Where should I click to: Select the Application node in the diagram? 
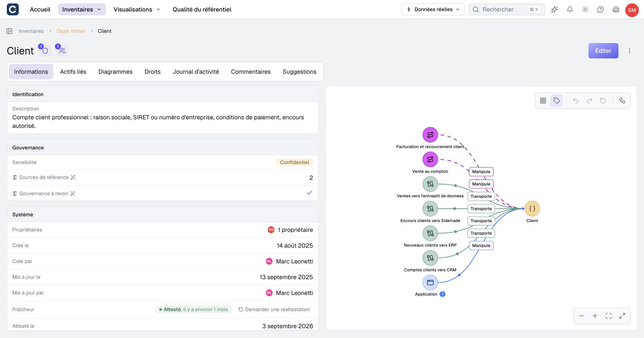point(430,282)
